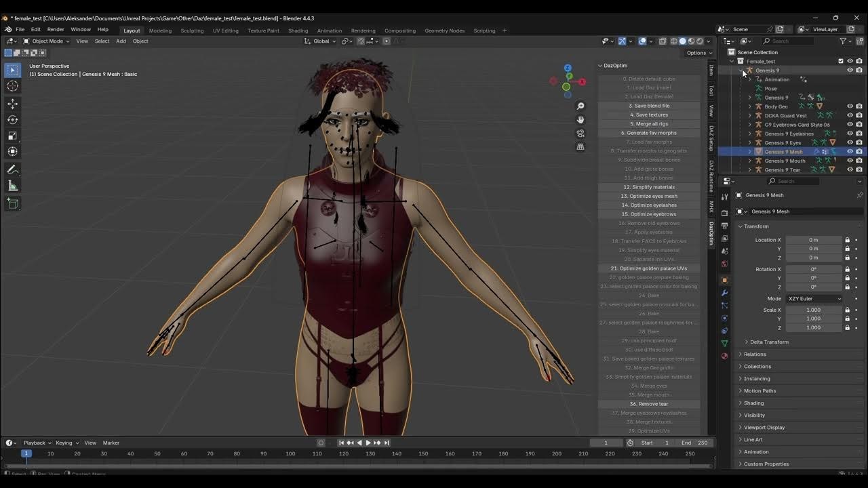
Task: Click the Add Cube tool icon
Action: point(13,203)
